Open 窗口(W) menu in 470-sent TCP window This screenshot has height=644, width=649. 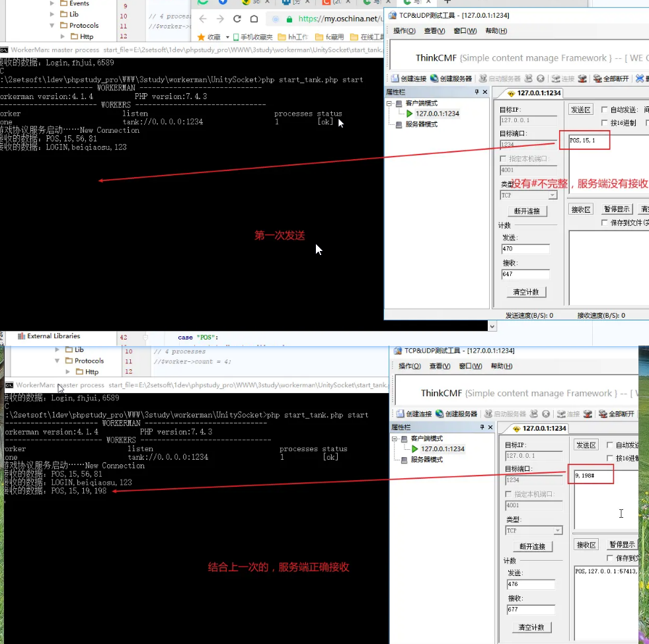(465, 31)
